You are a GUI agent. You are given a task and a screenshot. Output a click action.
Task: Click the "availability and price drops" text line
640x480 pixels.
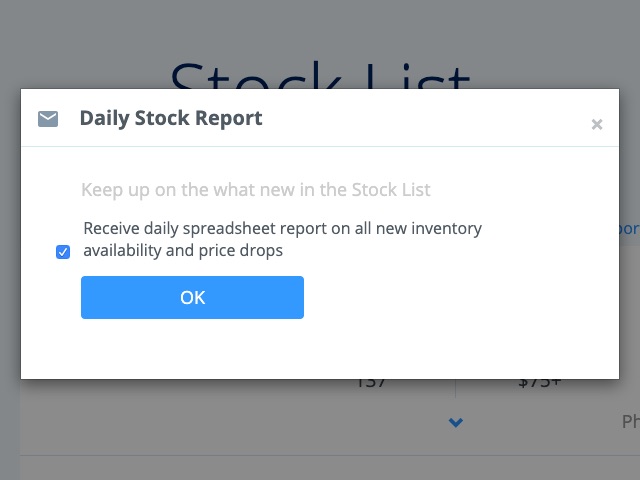(183, 251)
